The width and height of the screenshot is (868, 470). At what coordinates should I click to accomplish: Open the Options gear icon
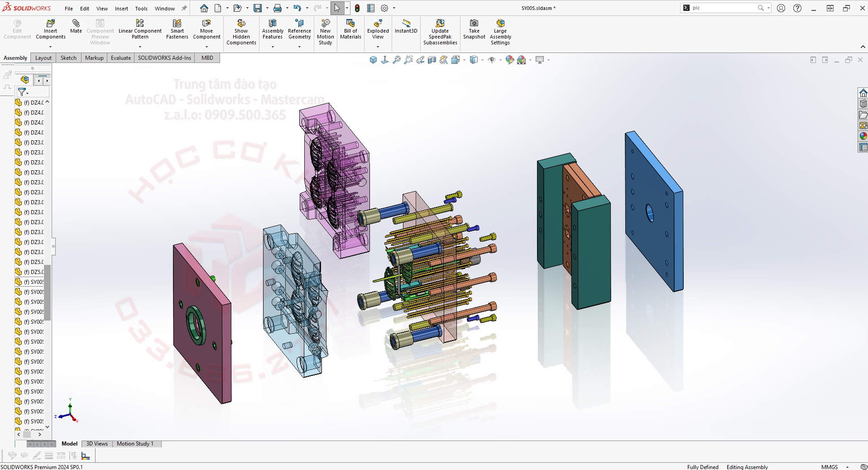(x=384, y=8)
